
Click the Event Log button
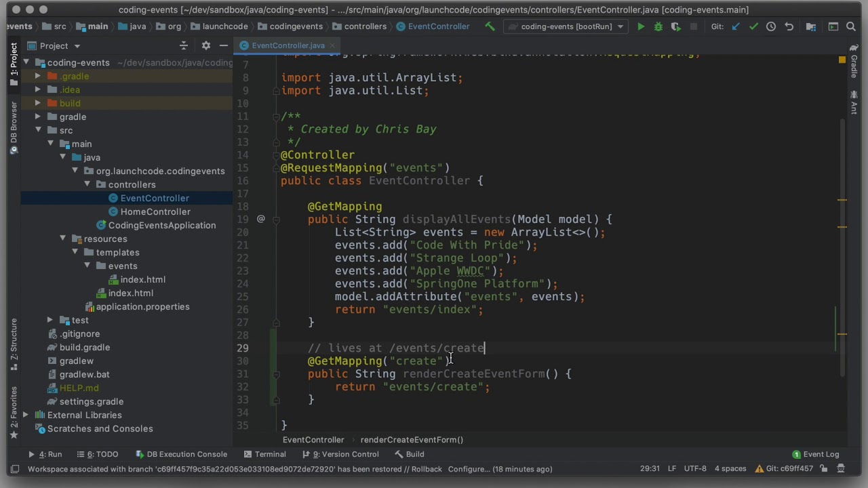point(815,454)
